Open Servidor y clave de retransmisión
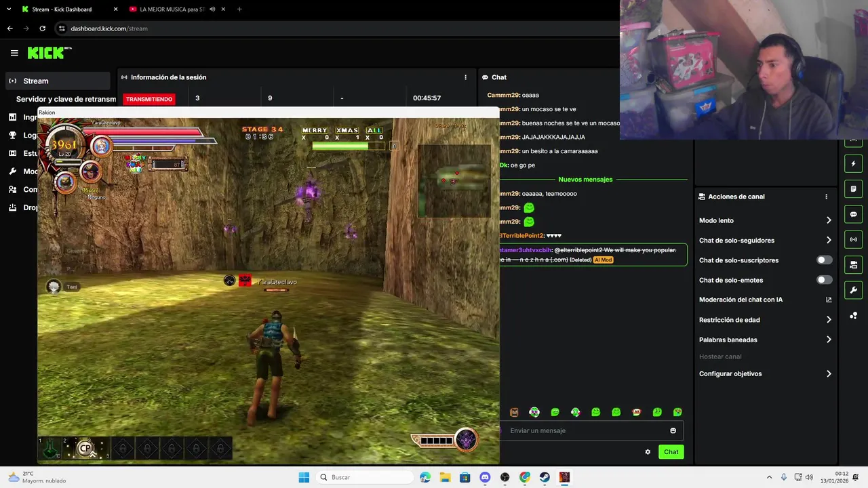The image size is (868, 488). (66, 99)
